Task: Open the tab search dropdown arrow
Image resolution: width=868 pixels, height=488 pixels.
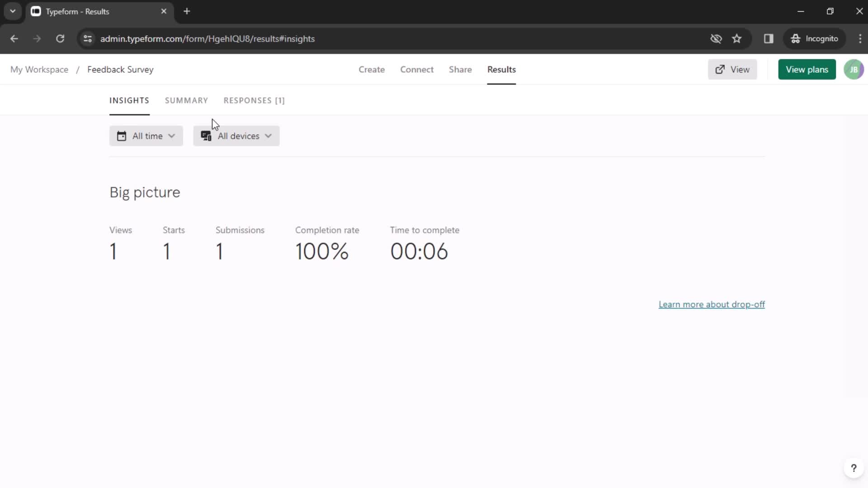Action: point(13,11)
